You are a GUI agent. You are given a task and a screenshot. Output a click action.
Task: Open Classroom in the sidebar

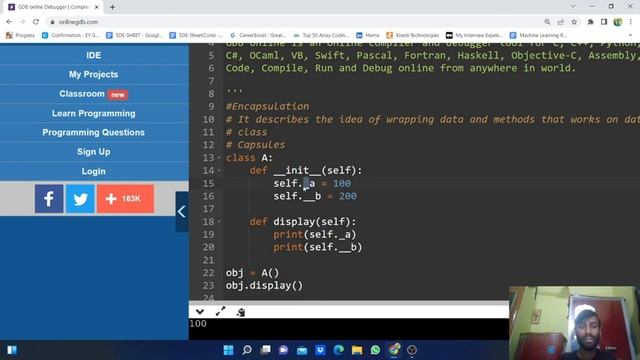[x=93, y=94]
